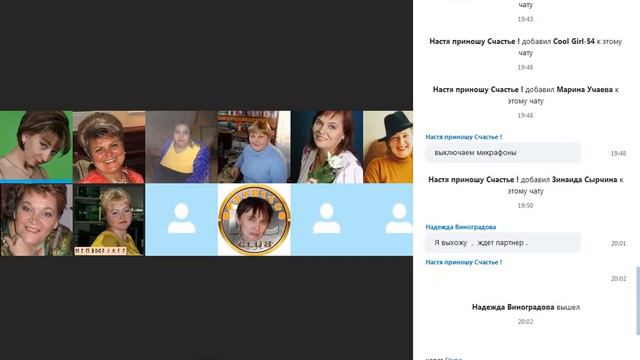Select the tile with short red hair, hand on chin
Image resolution: width=640 pixels, height=360 pixels.
pos(36,220)
